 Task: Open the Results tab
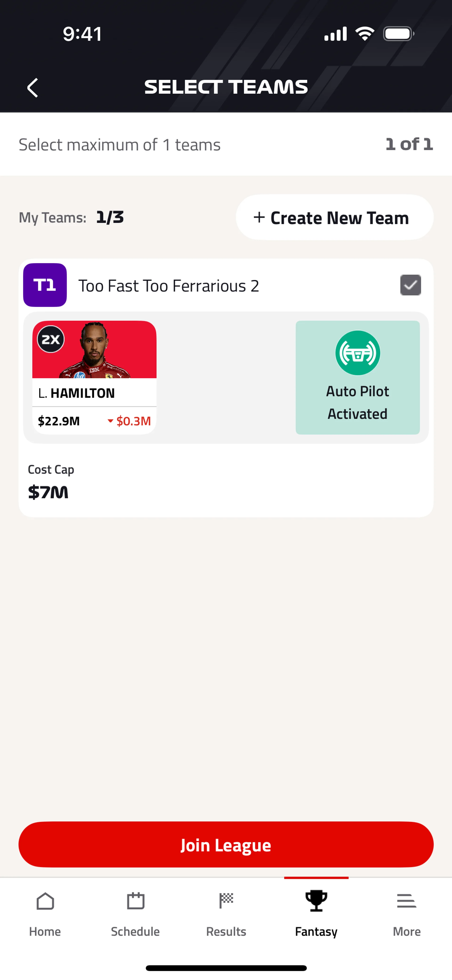coord(226,914)
